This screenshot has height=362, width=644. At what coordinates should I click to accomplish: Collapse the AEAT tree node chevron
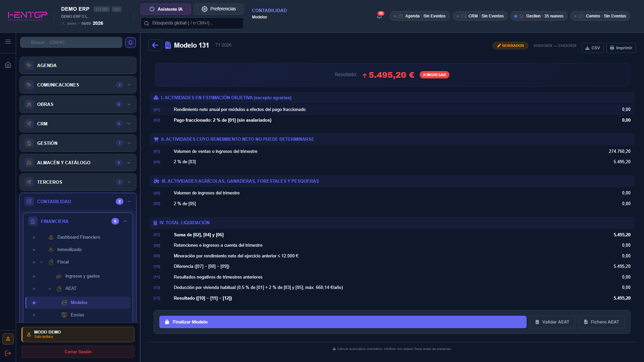coord(50,289)
